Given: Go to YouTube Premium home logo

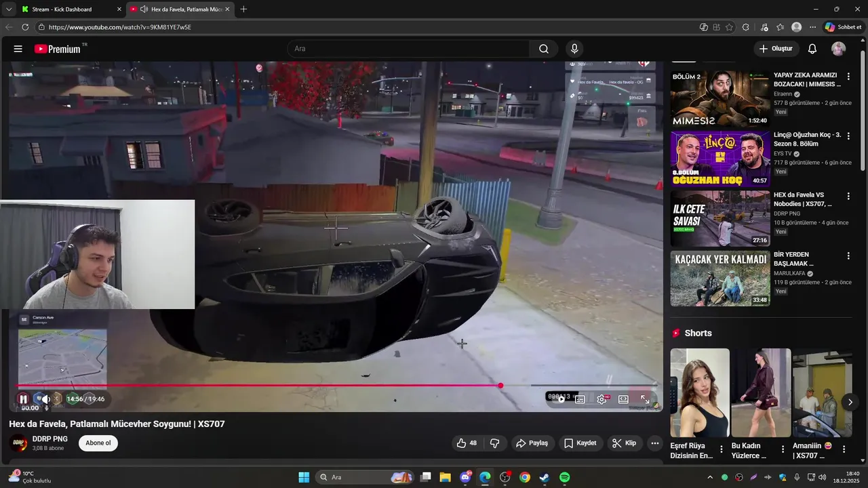Looking at the screenshot, I should (58, 49).
